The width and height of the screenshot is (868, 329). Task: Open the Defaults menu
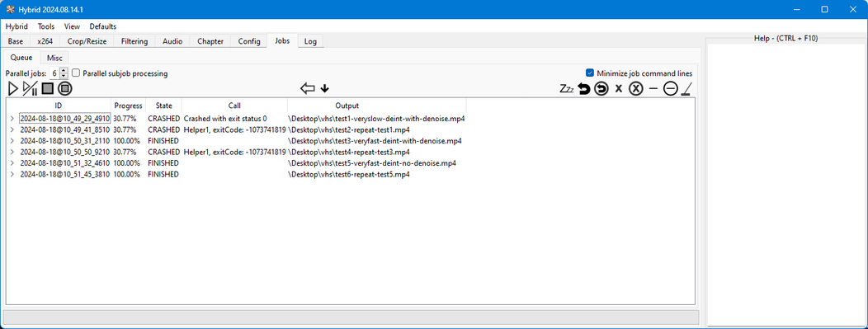point(103,26)
